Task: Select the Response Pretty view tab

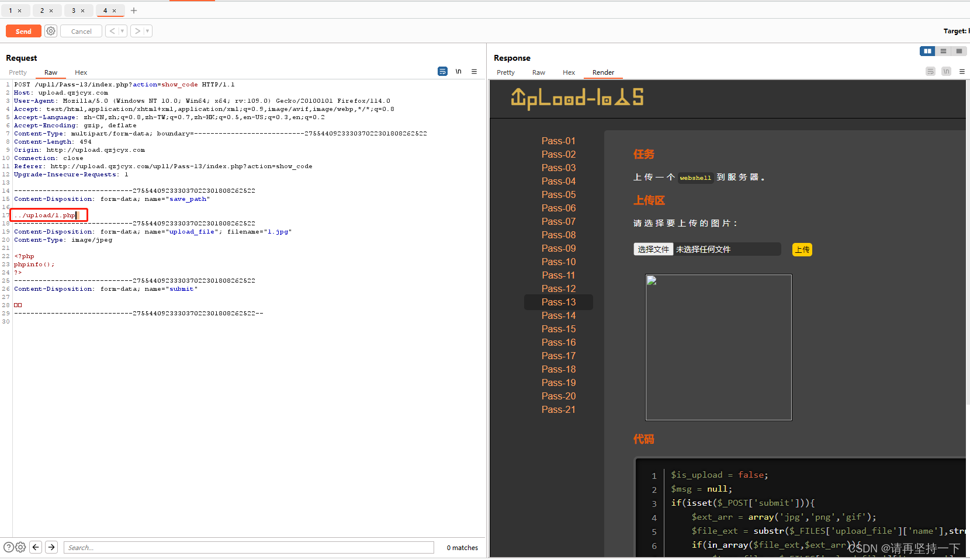Action: (x=505, y=72)
